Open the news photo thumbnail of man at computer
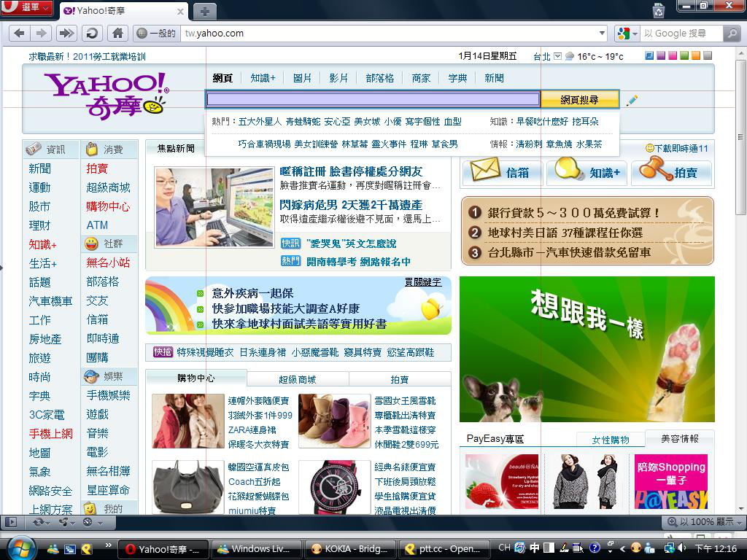Image resolution: width=747 pixels, height=560 pixels. pyautogui.click(x=214, y=207)
